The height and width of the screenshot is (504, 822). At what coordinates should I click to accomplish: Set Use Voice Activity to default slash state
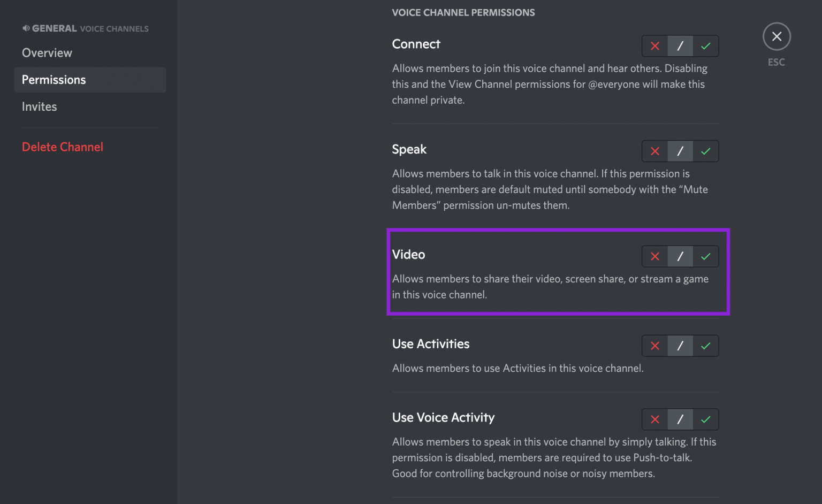pos(680,419)
